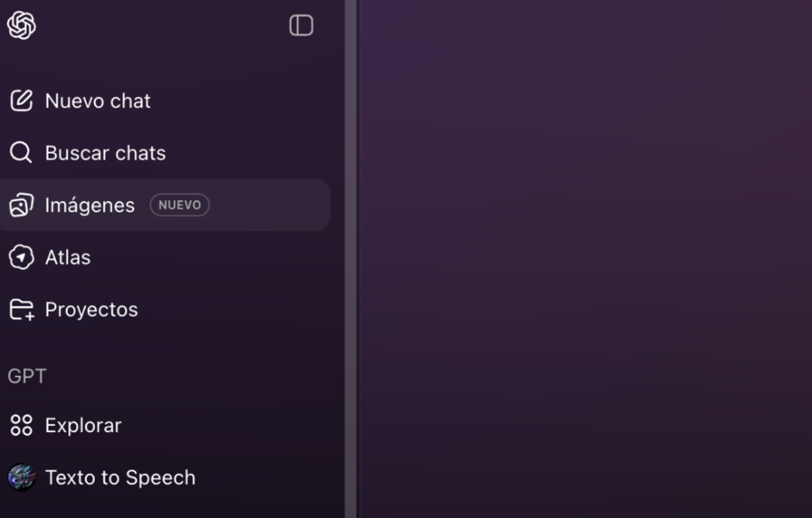Open Buscar chats from its label
This screenshot has width=812, height=518.
pos(105,154)
